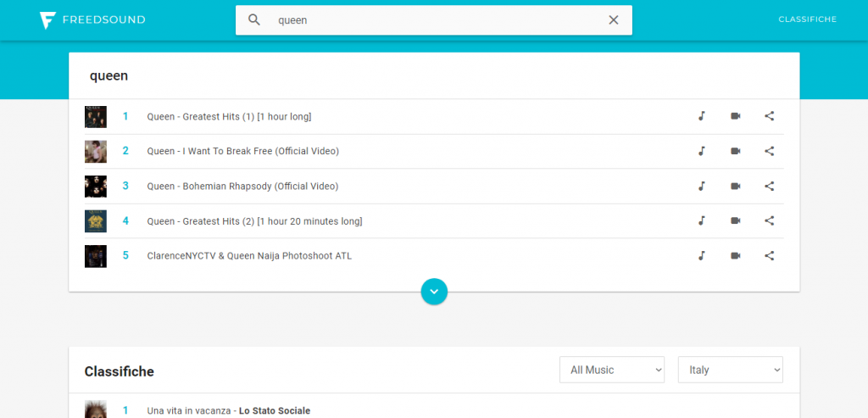
Task: Play audio for Bohemian Rhapsody
Action: coord(701,186)
